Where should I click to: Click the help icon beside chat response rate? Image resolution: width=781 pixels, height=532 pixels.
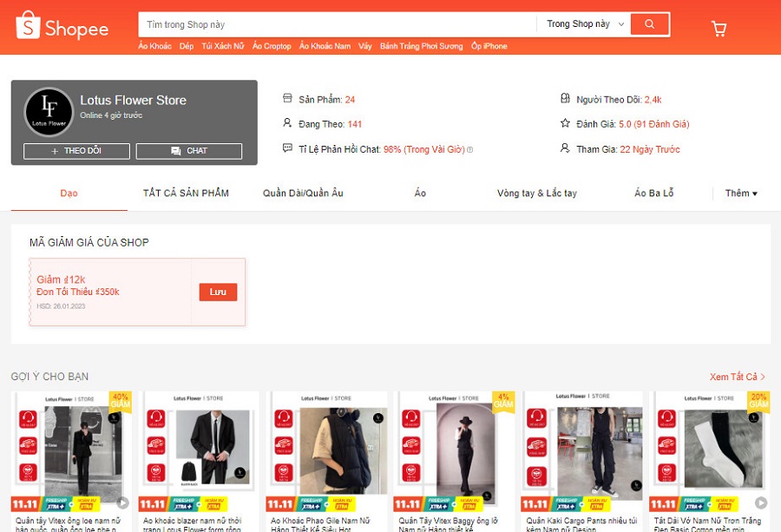click(x=470, y=149)
